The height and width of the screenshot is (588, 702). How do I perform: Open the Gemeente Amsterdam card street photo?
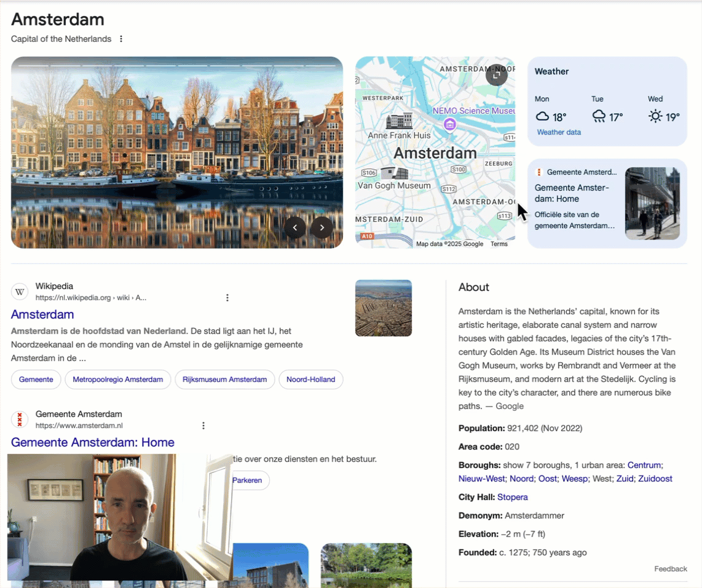click(652, 204)
